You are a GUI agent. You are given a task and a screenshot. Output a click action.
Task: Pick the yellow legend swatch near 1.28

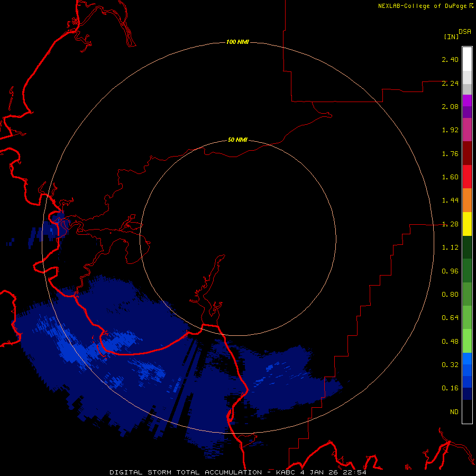pyautogui.click(x=467, y=224)
